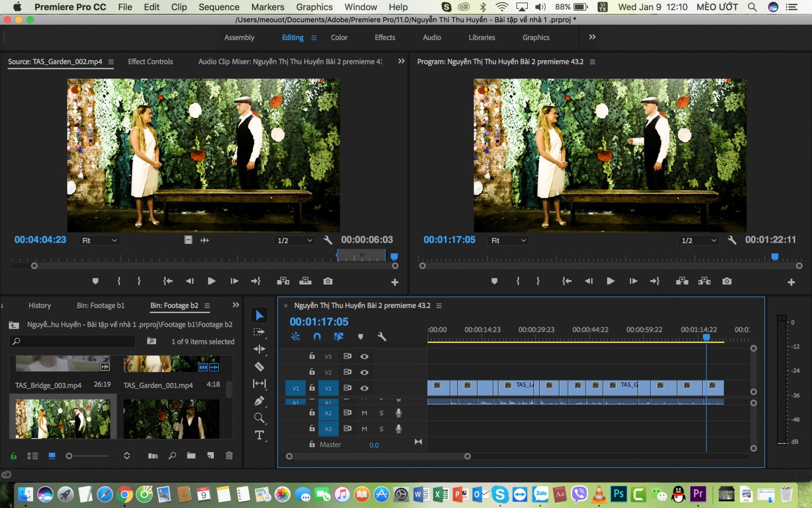812x508 pixels.
Task: Open the Sequence menu
Action: tap(219, 7)
